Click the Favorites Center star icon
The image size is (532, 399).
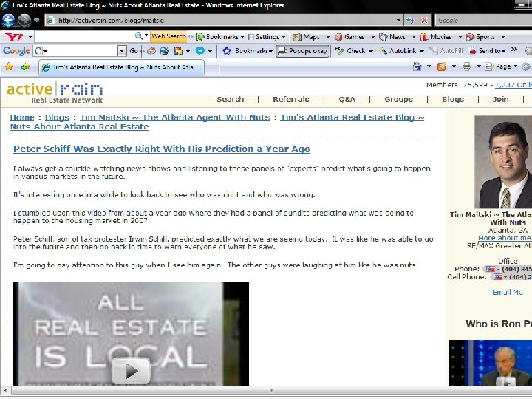click(x=9, y=66)
